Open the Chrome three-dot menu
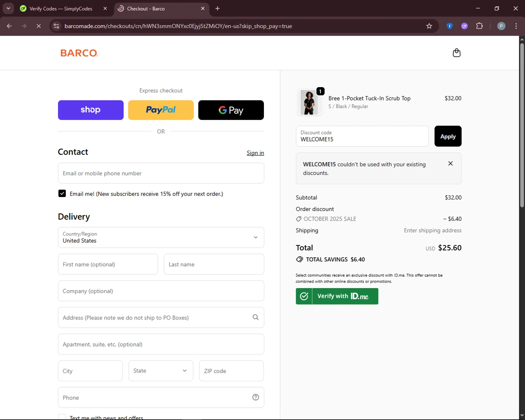The image size is (525, 420). 516,26
